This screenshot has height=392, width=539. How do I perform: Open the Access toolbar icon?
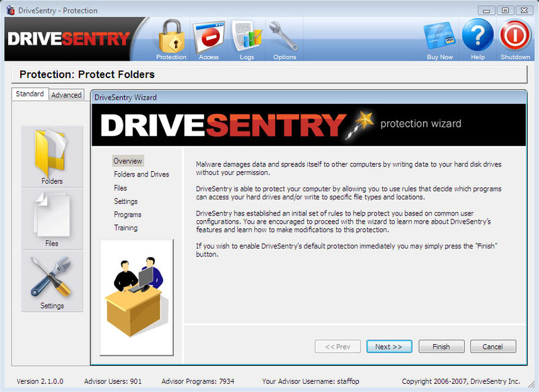tap(209, 40)
